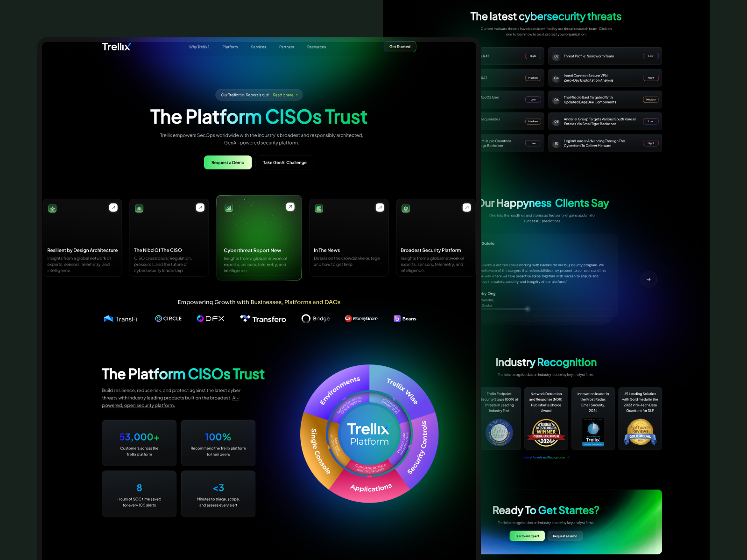This screenshot has width=747, height=560.
Task: Click the SE Labs award badge
Action: click(499, 433)
